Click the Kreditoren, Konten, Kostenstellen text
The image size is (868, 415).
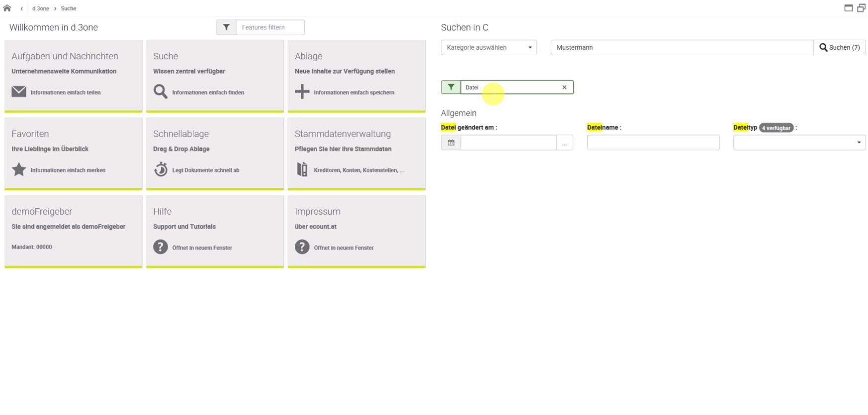click(x=359, y=170)
